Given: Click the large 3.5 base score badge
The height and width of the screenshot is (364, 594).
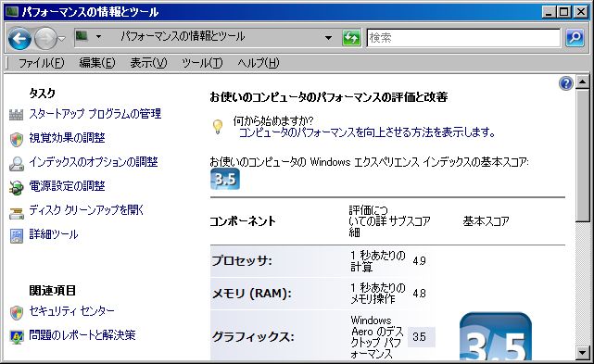Looking at the screenshot, I should pos(496,336).
